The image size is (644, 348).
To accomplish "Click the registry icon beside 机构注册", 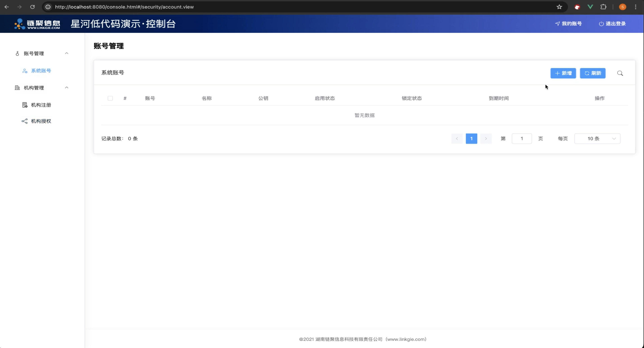I will pos(25,105).
